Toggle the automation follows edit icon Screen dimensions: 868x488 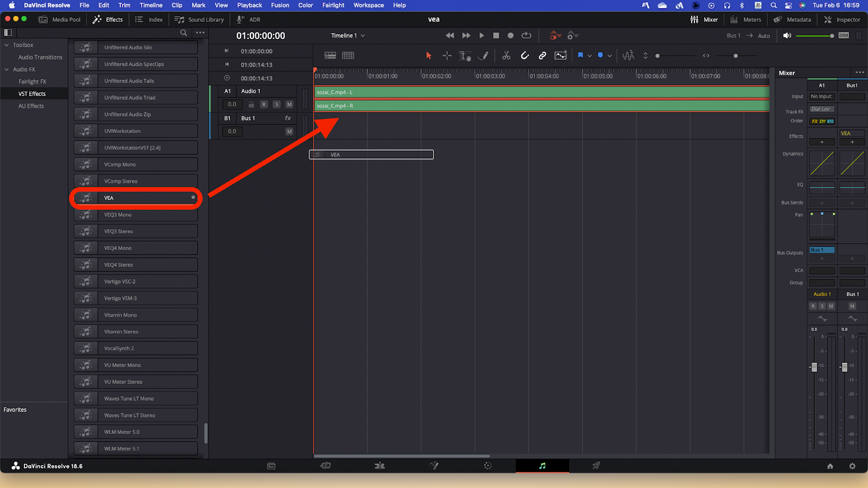(560, 55)
